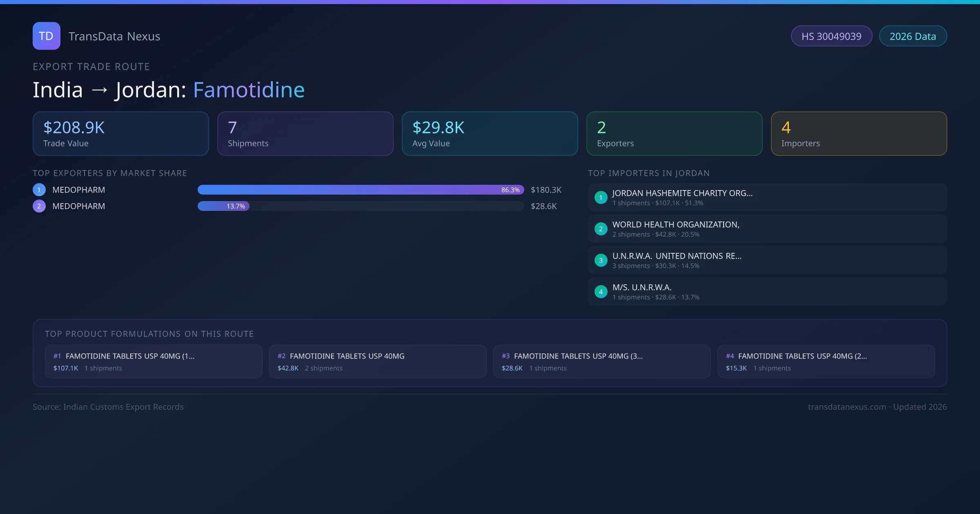The width and height of the screenshot is (980, 514).
Task: Click the transdatanexus.com footer link
Action: tap(847, 407)
